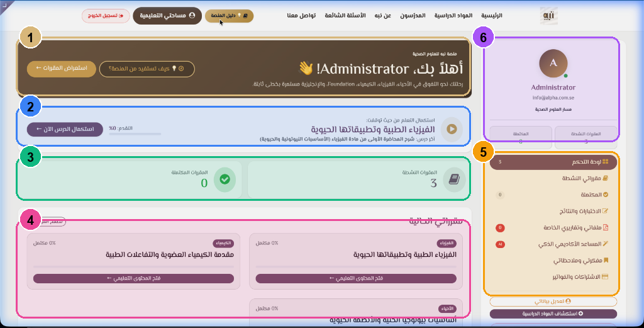Click the الأحياء subject tag
This screenshot has width=644, height=328.
click(x=447, y=308)
